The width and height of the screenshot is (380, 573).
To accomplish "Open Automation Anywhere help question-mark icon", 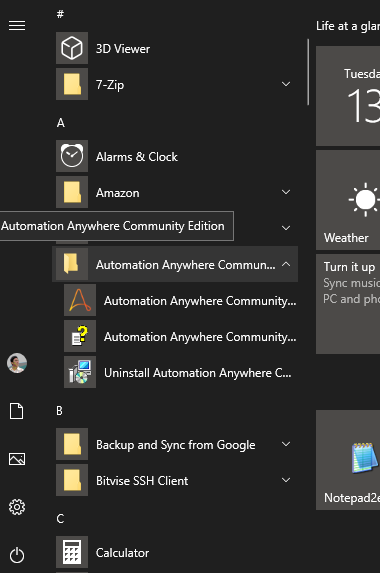I will tap(80, 336).
